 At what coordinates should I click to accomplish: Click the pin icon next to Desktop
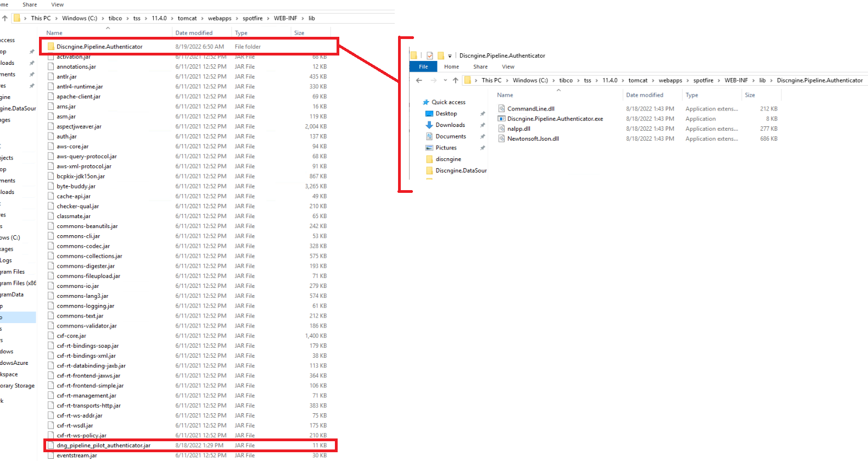click(483, 114)
